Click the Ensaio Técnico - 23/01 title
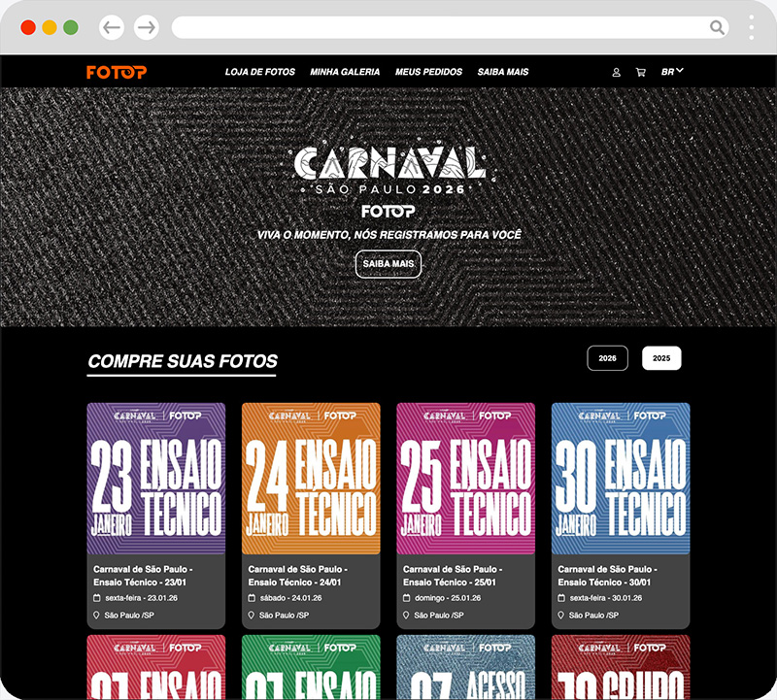The image size is (777, 700). 143,576
